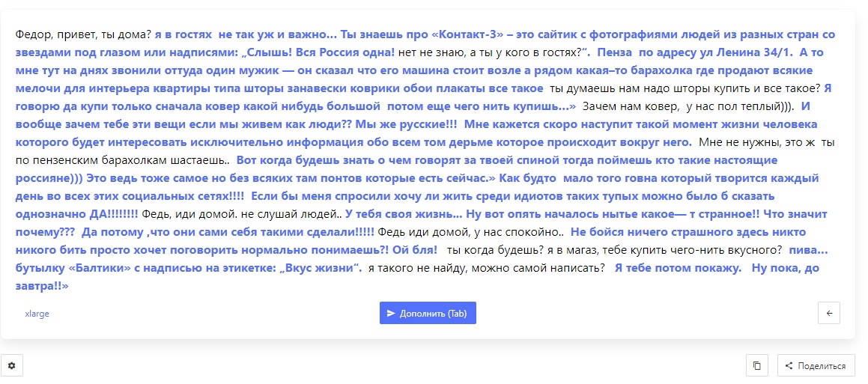This screenshot has height=384, width=868.
Task: Click the send arrow icon inside Дополнить button
Action: coord(392,313)
